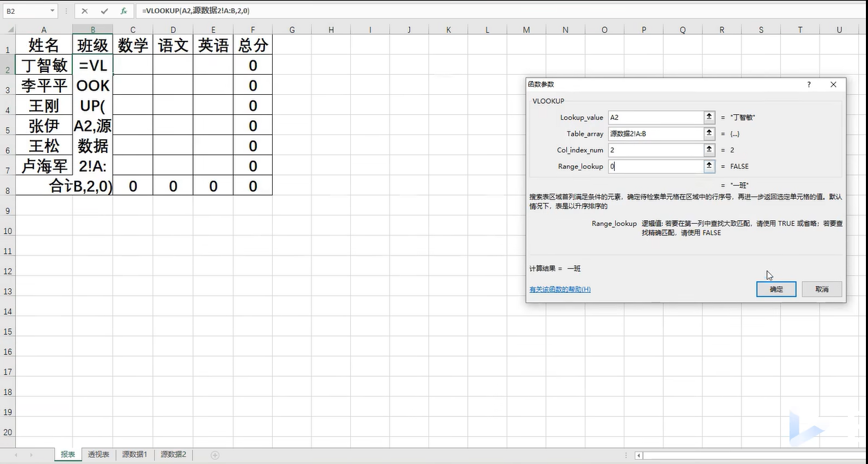Select row 1 header
Viewport: 868px width, 464px height.
pyautogui.click(x=7, y=46)
